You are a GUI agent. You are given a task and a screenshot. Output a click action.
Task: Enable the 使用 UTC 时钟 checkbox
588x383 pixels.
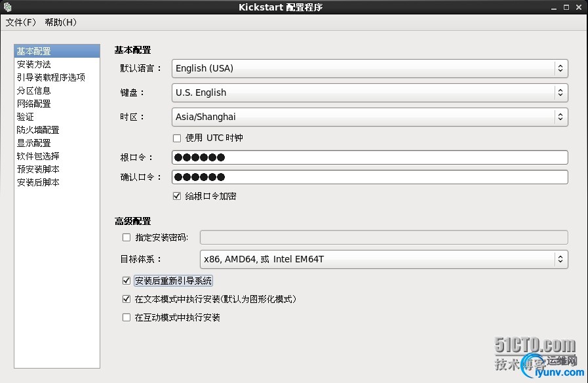(177, 138)
